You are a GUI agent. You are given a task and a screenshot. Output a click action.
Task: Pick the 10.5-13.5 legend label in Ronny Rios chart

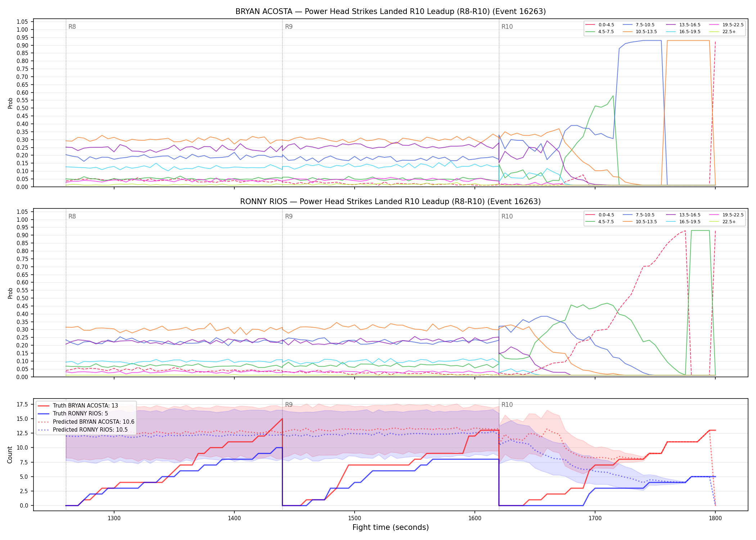(646, 222)
